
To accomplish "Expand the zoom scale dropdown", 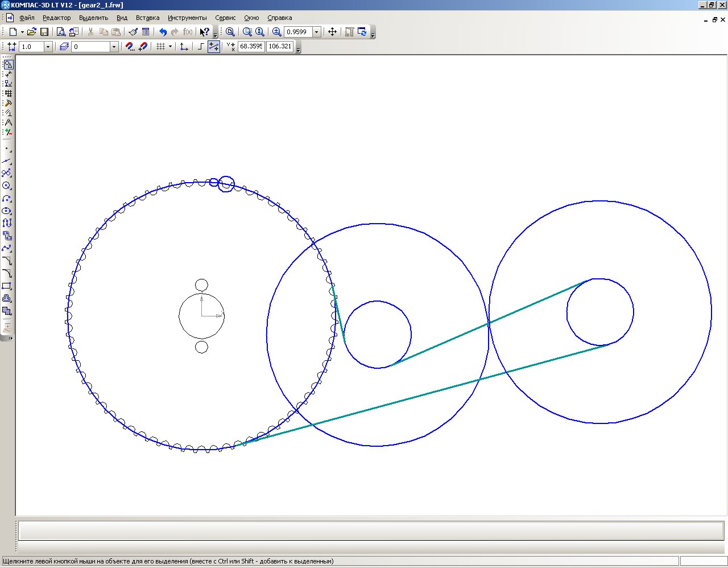I will pos(317,32).
